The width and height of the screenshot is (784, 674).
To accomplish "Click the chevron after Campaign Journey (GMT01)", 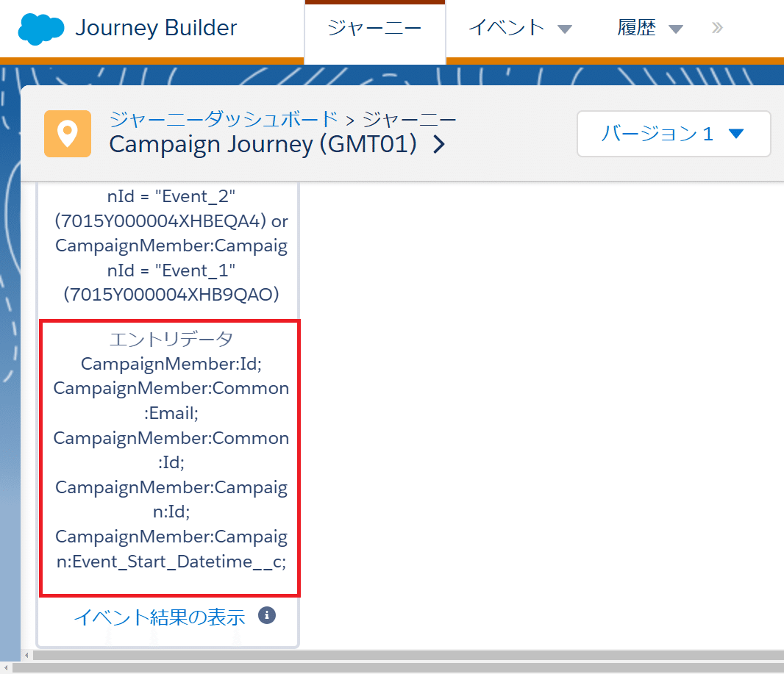I will point(439,145).
